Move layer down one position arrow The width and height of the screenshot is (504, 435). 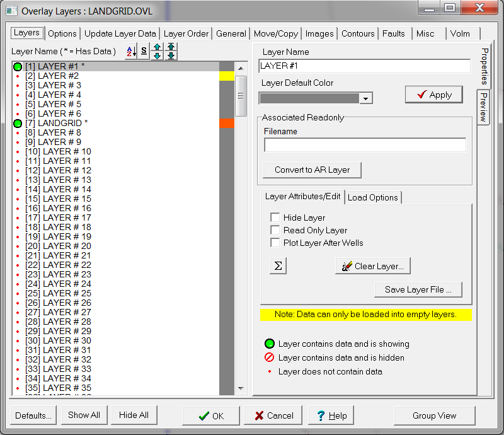157,55
